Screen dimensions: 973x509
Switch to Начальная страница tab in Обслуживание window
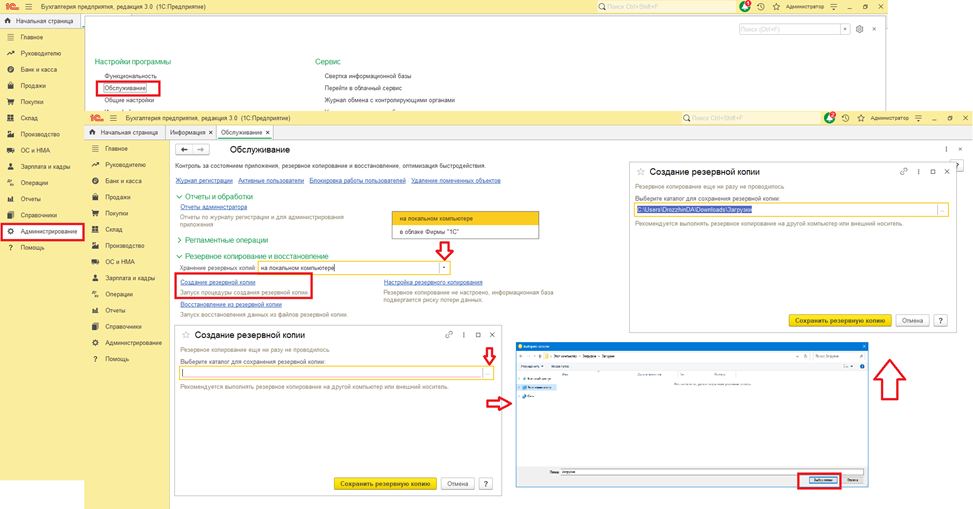tap(123, 132)
